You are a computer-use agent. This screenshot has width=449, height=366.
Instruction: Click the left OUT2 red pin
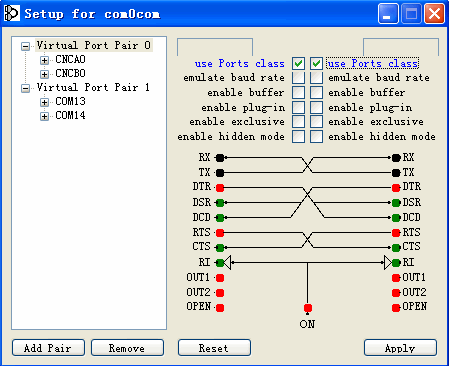click(x=220, y=293)
